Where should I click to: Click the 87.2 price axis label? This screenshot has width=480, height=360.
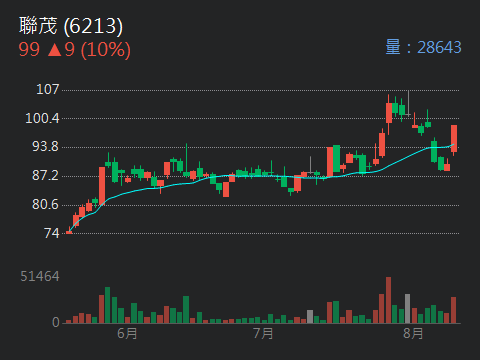[x=45, y=175]
